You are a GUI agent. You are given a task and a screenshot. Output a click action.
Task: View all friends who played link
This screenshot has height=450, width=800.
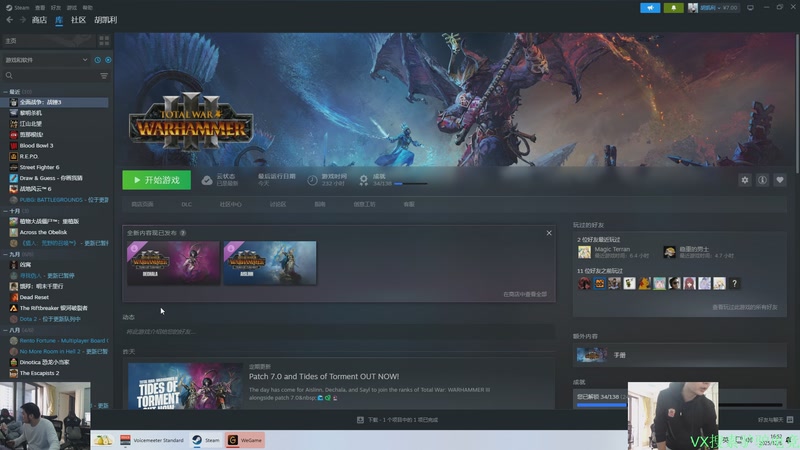pos(745,307)
